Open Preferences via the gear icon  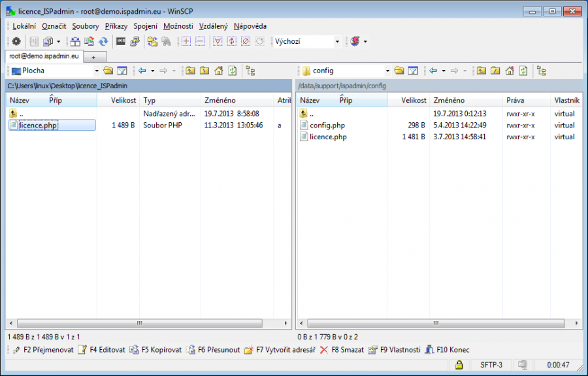point(16,41)
